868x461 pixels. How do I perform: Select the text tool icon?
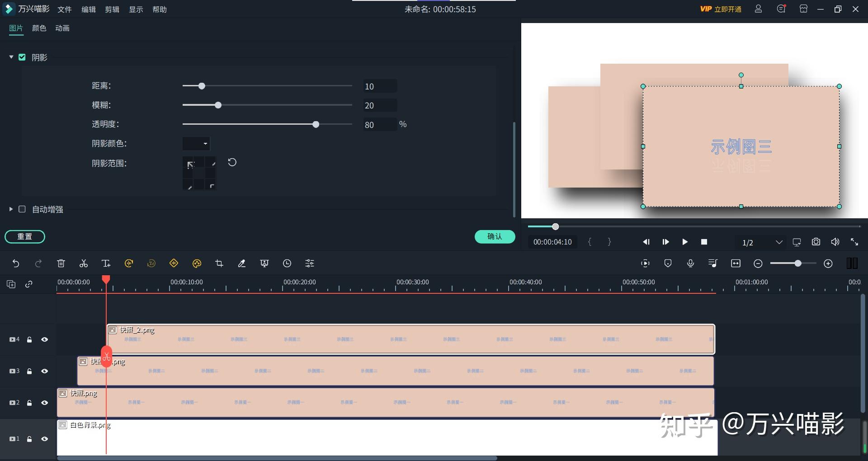coord(106,263)
